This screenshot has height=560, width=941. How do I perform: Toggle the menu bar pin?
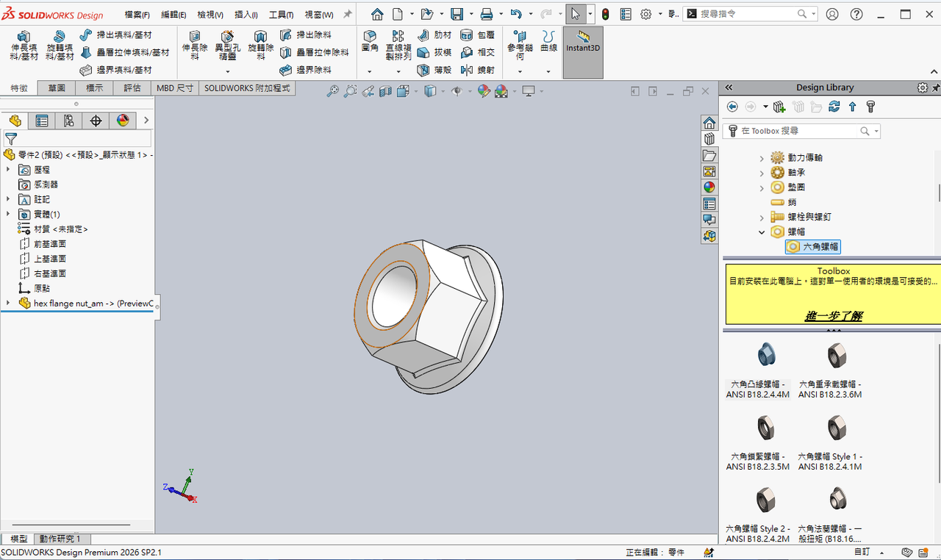[x=348, y=14]
